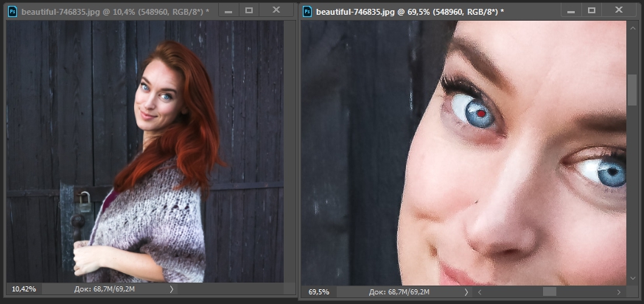Click the Ps icon in the right document window

coord(307,12)
